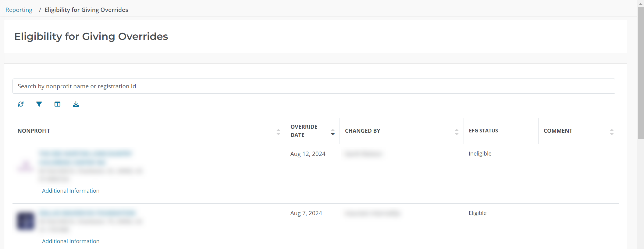This screenshot has height=249, width=644.
Task: Toggle Override Date sort arrows
Action: pyautogui.click(x=333, y=132)
